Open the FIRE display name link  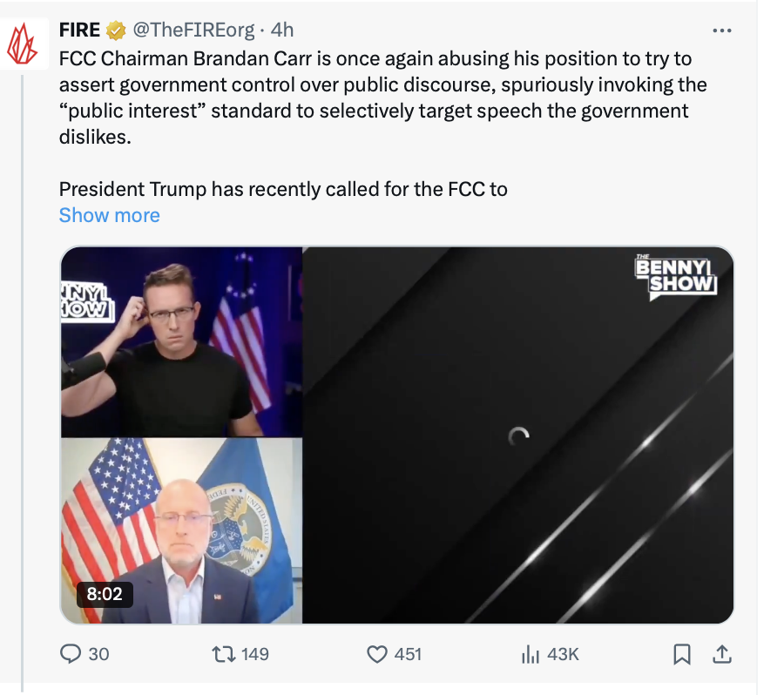point(79,30)
